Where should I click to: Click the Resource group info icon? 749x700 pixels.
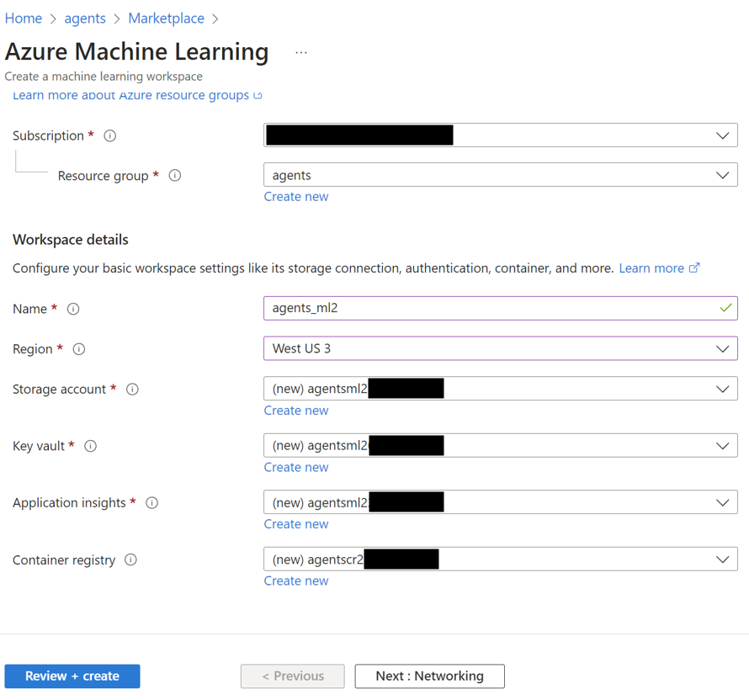(174, 175)
